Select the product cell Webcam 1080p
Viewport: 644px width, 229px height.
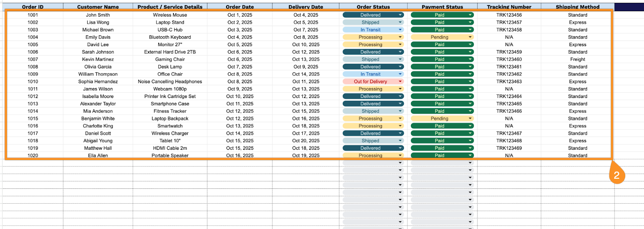point(170,89)
